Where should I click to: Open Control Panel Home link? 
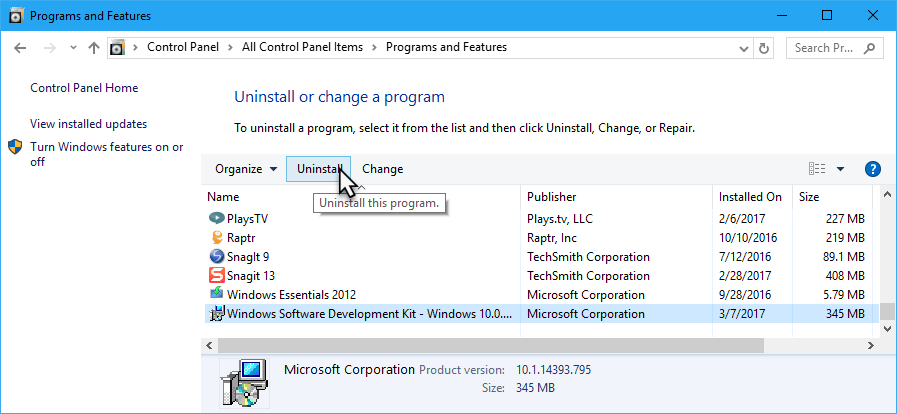[84, 88]
